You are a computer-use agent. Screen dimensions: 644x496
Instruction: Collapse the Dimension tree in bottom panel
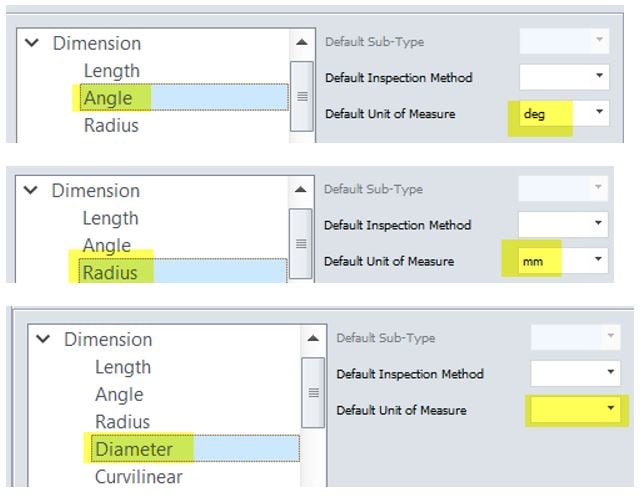point(43,339)
